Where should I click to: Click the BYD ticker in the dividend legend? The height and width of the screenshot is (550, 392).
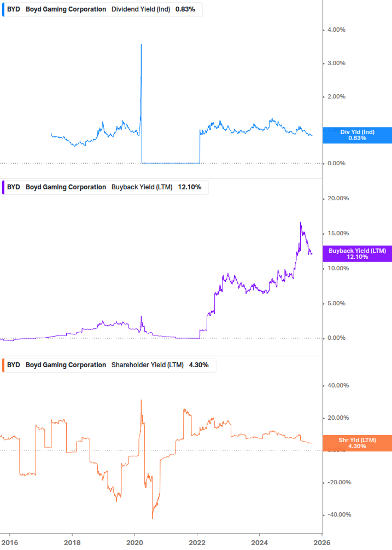pyautogui.click(x=14, y=9)
